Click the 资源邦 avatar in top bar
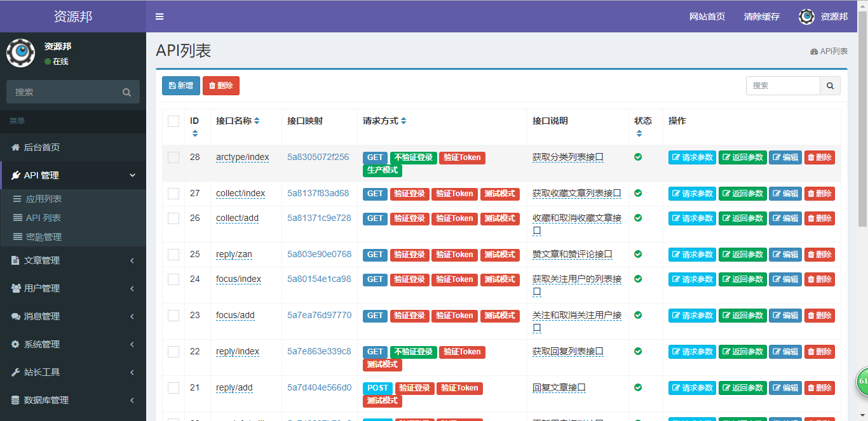Viewport: 868px width, 421px height. click(806, 17)
